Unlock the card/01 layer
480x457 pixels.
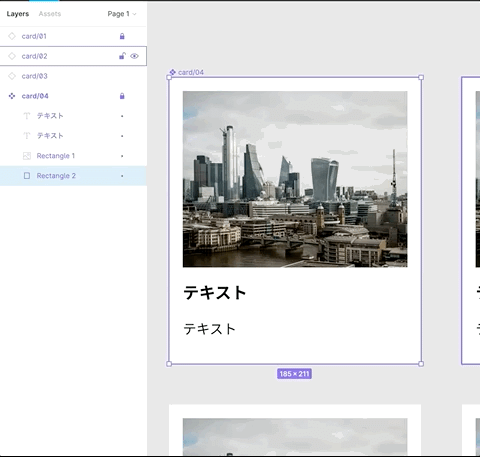click(122, 36)
